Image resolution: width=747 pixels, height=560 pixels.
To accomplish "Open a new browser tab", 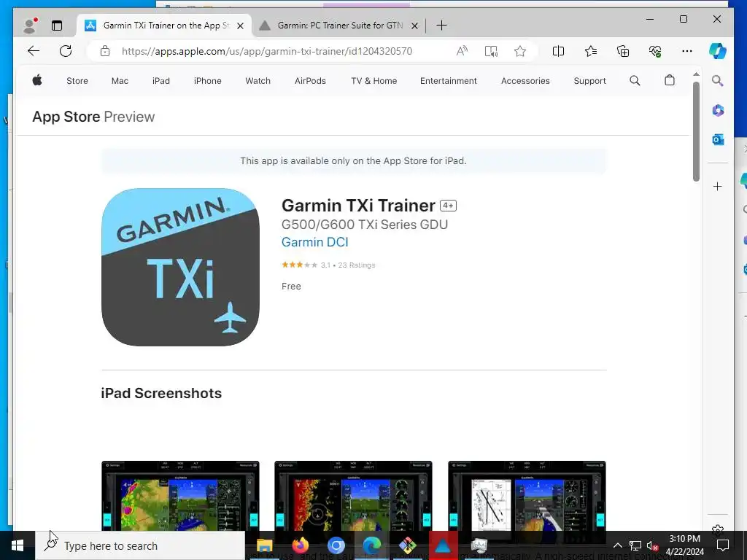I will 441,26.
